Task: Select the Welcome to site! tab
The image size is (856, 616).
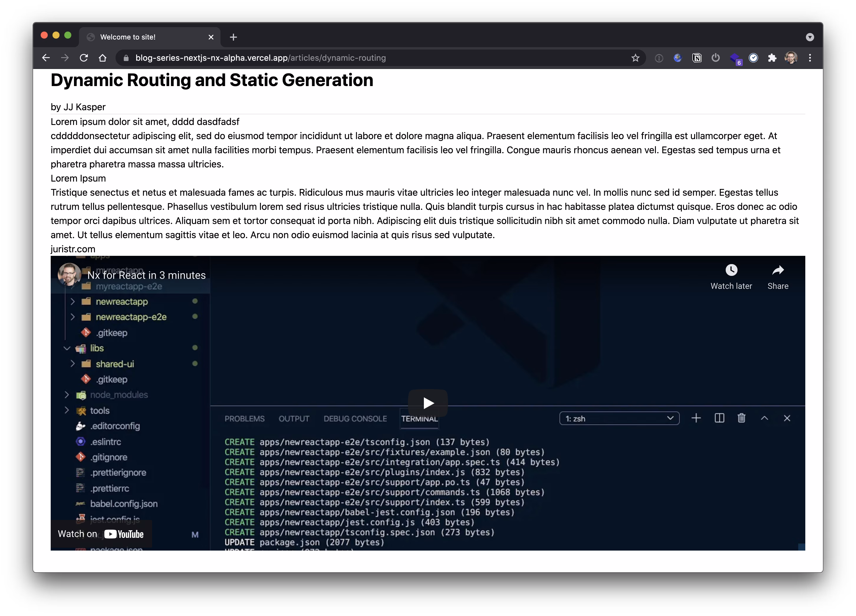Action: click(144, 37)
